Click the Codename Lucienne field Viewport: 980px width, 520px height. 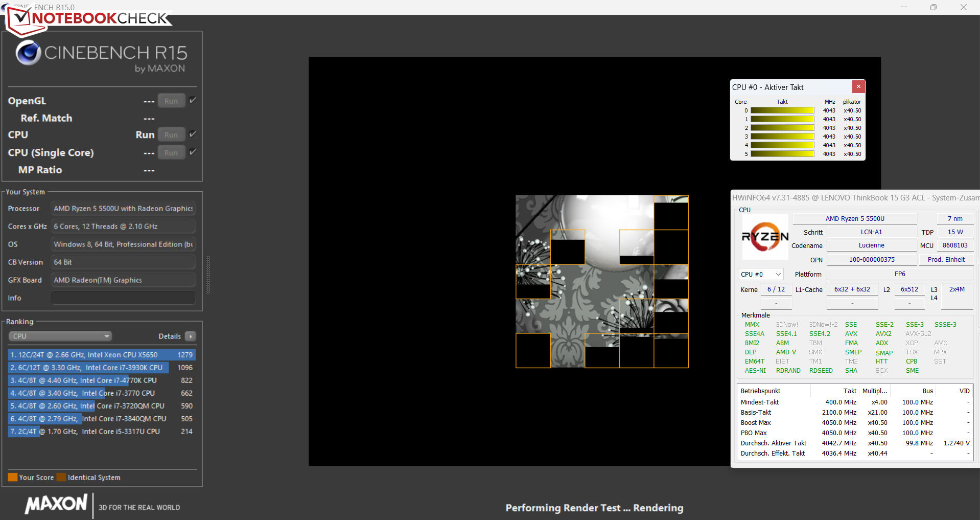(x=871, y=245)
